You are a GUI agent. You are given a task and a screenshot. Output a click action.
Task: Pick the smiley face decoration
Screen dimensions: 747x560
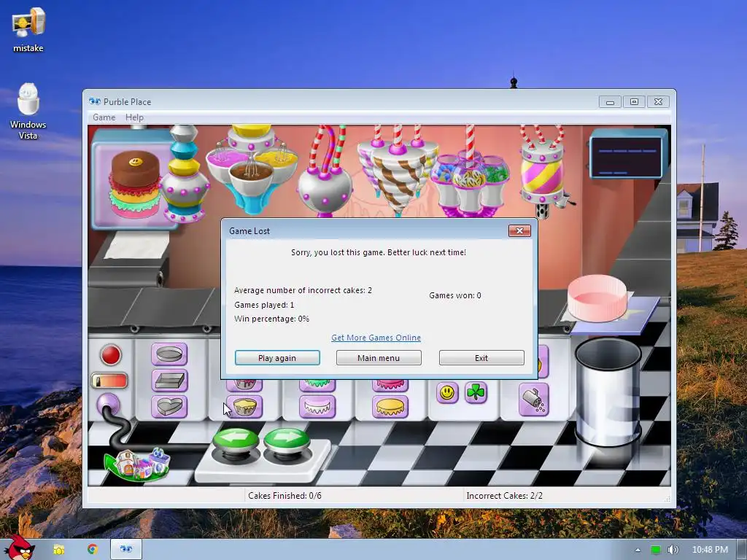[447, 393]
